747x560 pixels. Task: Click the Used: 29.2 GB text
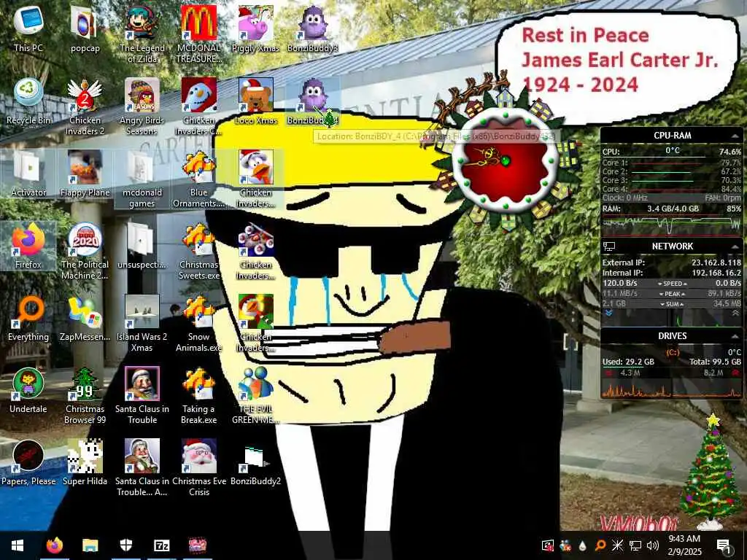tap(628, 362)
